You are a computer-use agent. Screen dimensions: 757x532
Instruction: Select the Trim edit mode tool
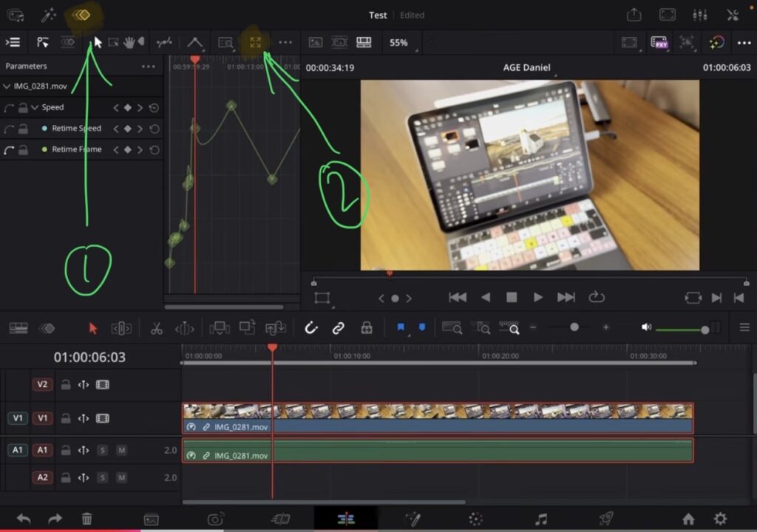[121, 328]
